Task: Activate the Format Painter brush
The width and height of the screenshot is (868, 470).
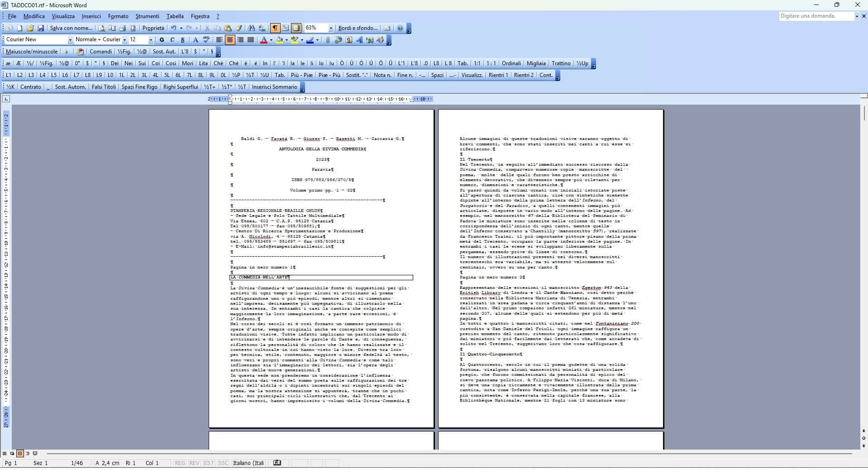Action: 239,28
